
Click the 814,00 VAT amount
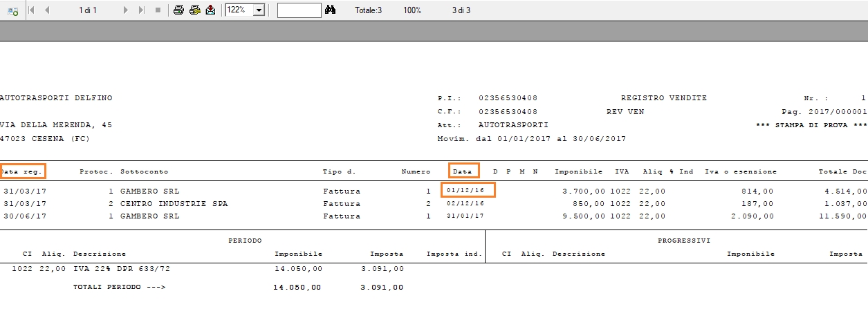coord(758,191)
